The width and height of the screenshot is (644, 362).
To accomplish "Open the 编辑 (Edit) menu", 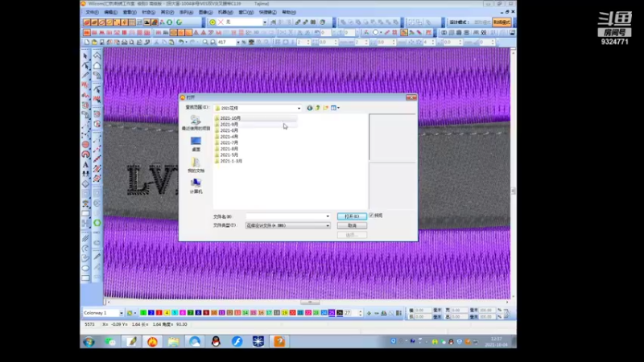I will pos(110,12).
